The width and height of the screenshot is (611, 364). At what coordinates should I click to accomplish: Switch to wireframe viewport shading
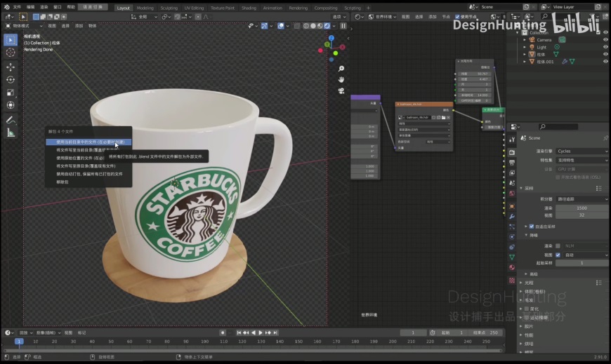(306, 26)
